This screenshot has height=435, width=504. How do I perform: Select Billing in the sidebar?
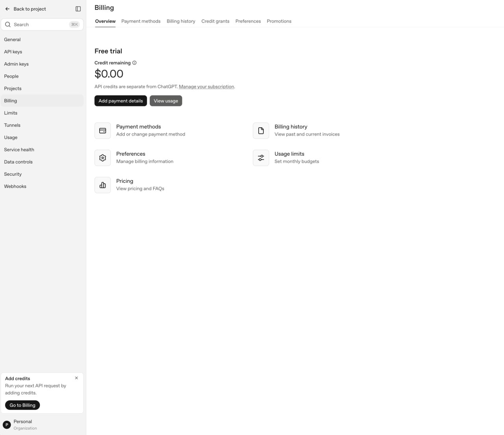point(42,100)
